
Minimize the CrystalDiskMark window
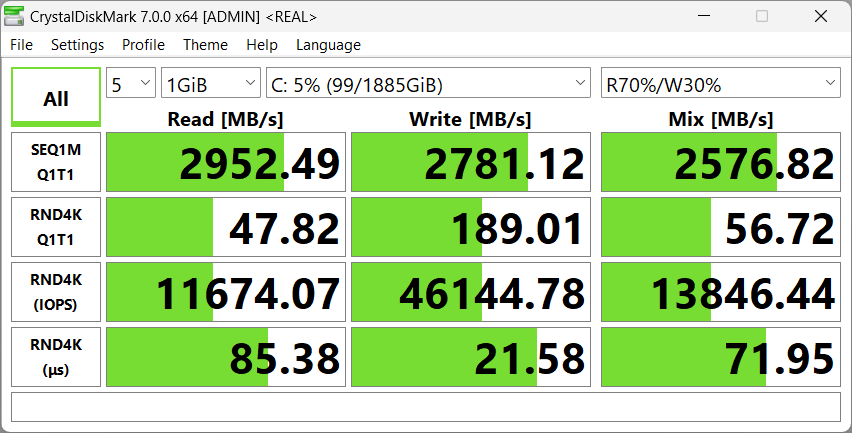coord(704,16)
